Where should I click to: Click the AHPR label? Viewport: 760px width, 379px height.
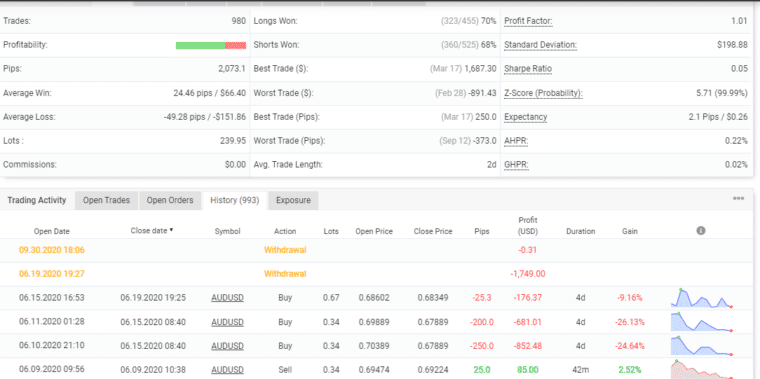[x=516, y=141]
